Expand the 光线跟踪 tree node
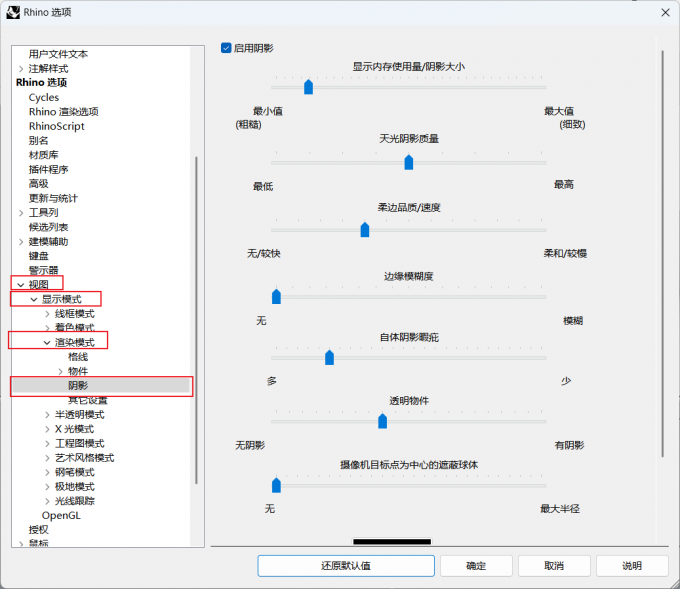Screen dimensions: 680x589 (47, 501)
